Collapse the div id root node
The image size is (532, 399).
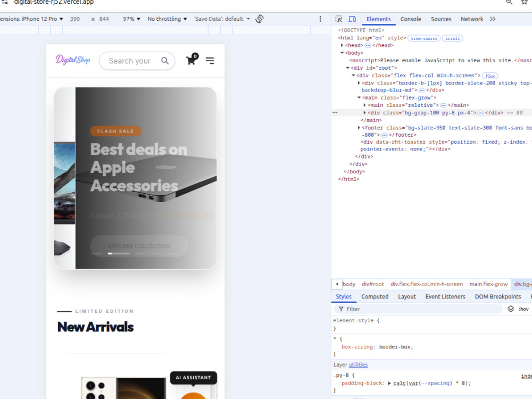point(347,68)
